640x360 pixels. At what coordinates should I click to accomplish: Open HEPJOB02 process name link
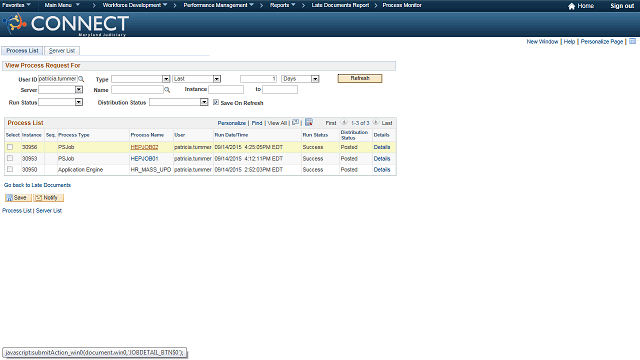point(144,147)
